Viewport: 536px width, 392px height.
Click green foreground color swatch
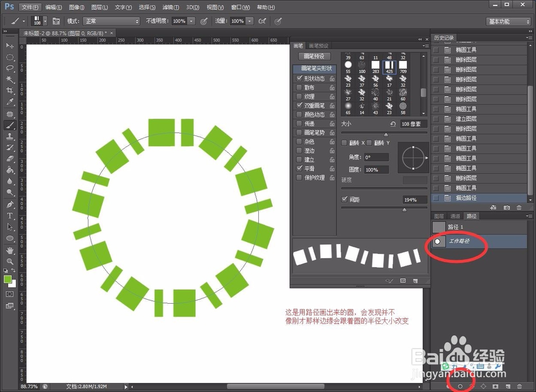tap(7, 279)
